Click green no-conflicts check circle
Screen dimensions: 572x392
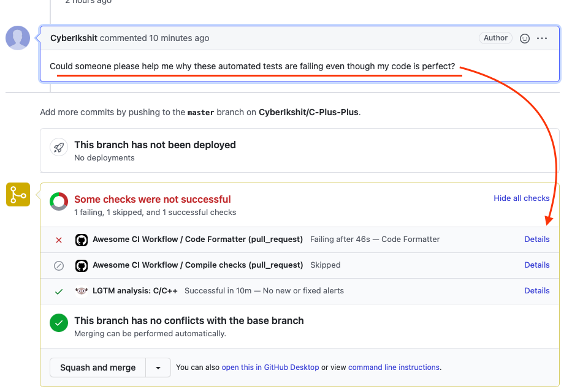[x=59, y=323]
